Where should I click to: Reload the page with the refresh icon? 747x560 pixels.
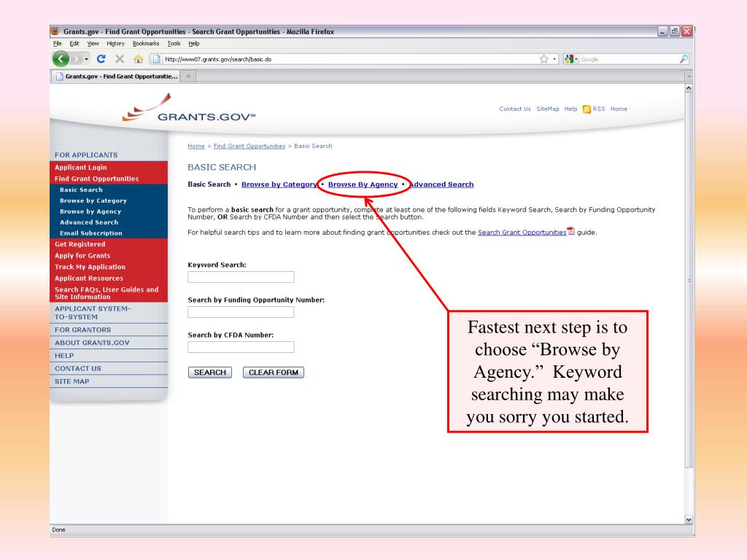click(x=101, y=58)
